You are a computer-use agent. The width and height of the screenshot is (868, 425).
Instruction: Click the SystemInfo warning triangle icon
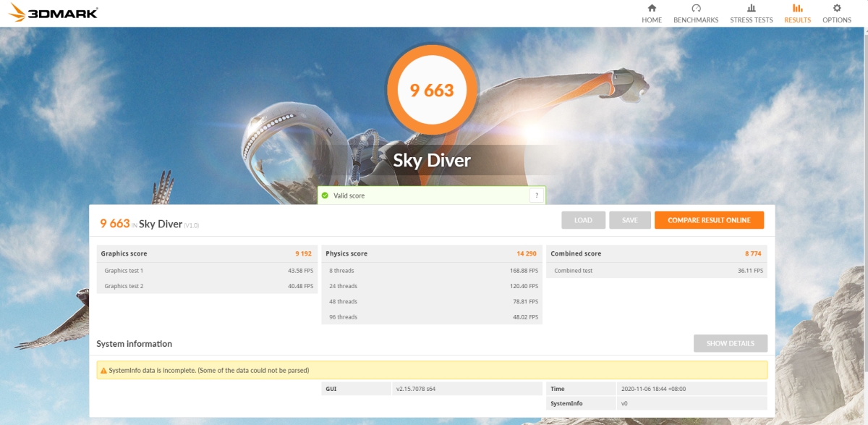(x=103, y=370)
